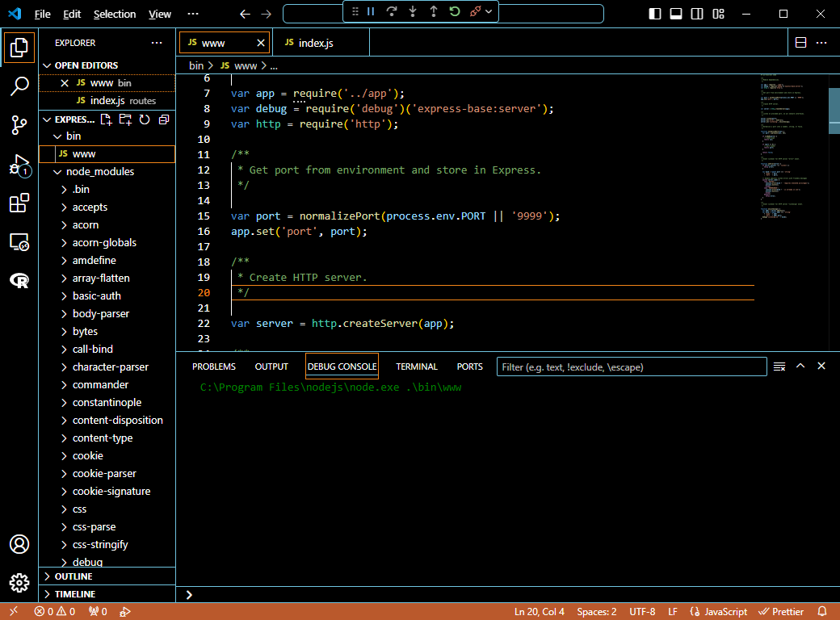
Task: Switch to the Output panel tab
Action: pos(271,367)
